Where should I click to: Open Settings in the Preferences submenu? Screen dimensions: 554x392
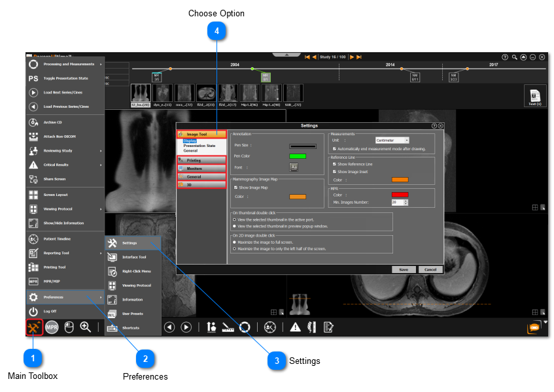(x=129, y=243)
